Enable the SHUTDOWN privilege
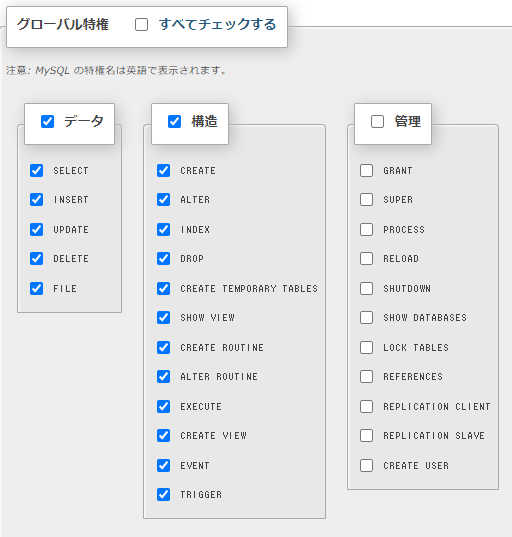This screenshot has width=512, height=537. pyautogui.click(x=366, y=288)
